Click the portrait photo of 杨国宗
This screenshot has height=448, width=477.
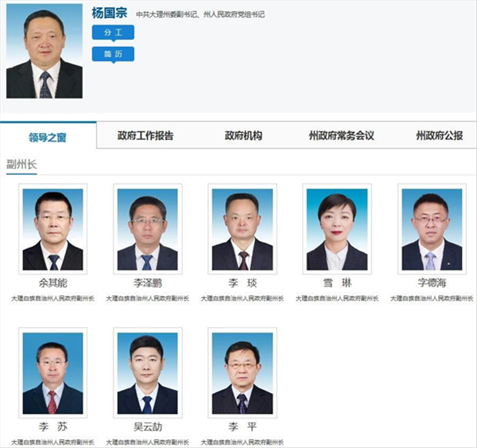[45, 51]
